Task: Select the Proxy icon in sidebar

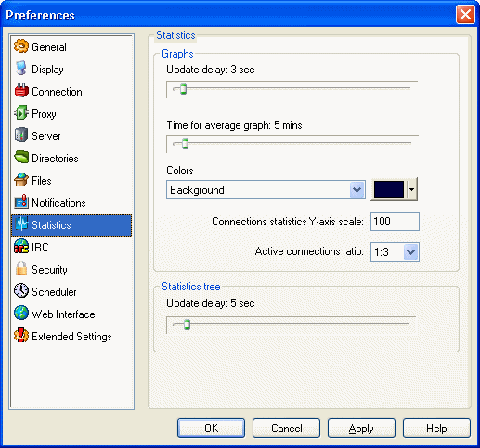Action: (x=21, y=113)
